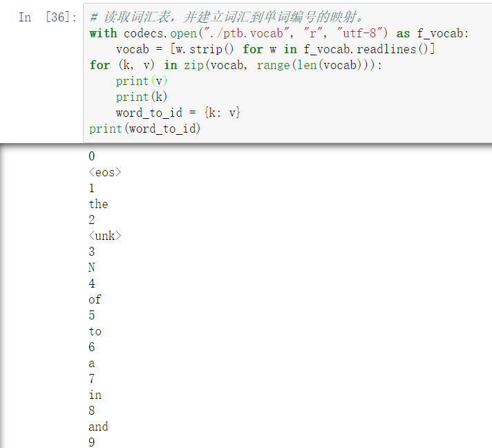The width and height of the screenshot is (492, 448).
Task: Click the 'print(v)' code line
Action: click(x=142, y=81)
